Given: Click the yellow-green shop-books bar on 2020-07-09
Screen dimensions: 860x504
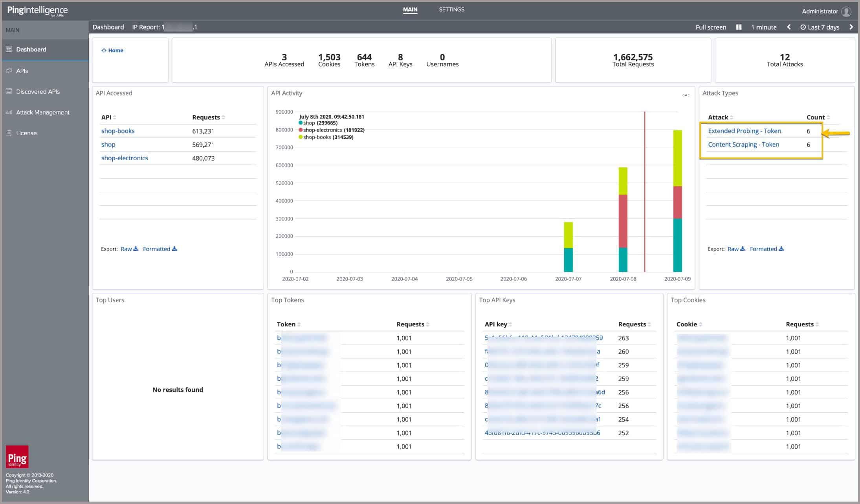Looking at the screenshot, I should pyautogui.click(x=677, y=158).
